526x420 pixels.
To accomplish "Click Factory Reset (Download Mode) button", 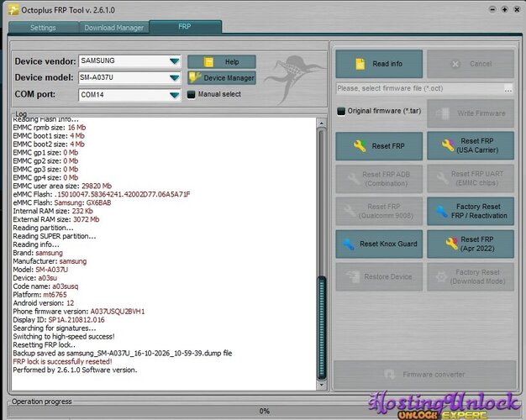I will [471, 276].
